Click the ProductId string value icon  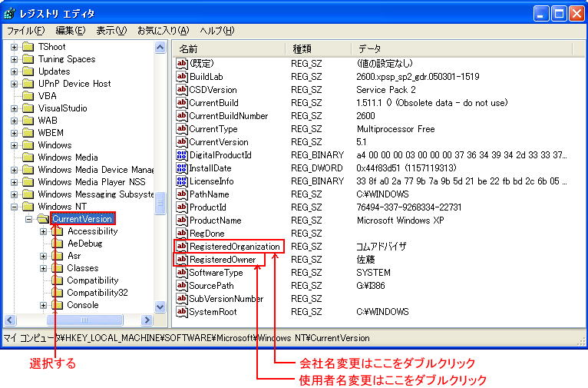(182, 207)
